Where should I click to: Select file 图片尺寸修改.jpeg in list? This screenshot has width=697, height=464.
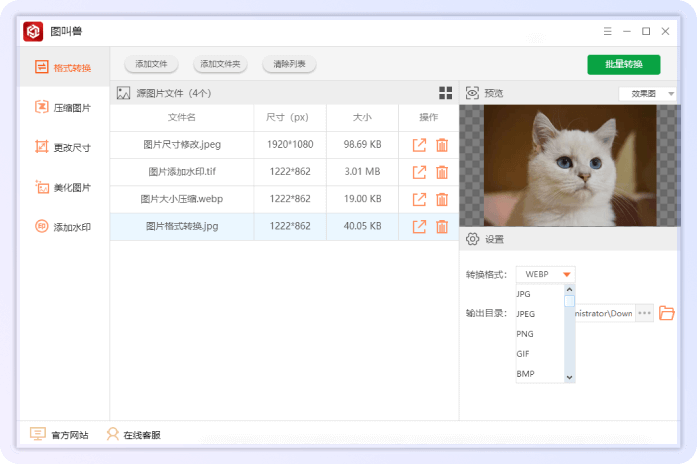(182, 144)
